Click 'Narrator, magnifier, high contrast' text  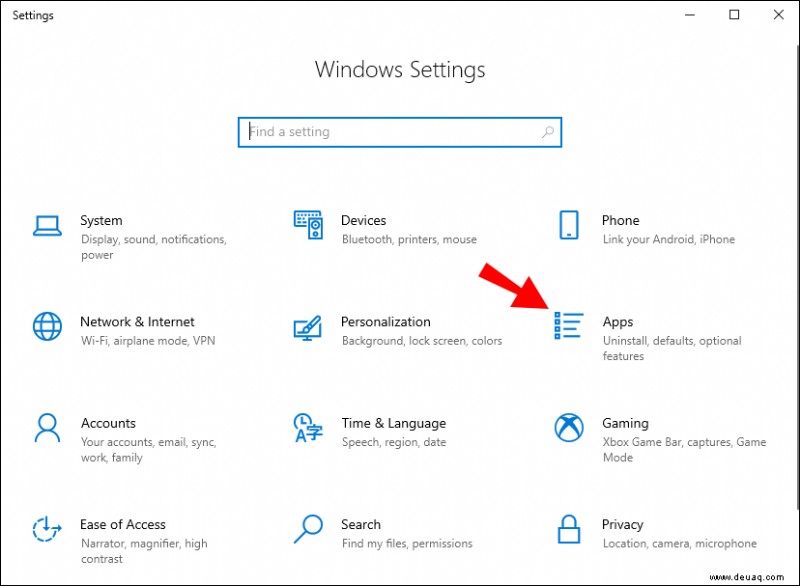click(x=144, y=551)
